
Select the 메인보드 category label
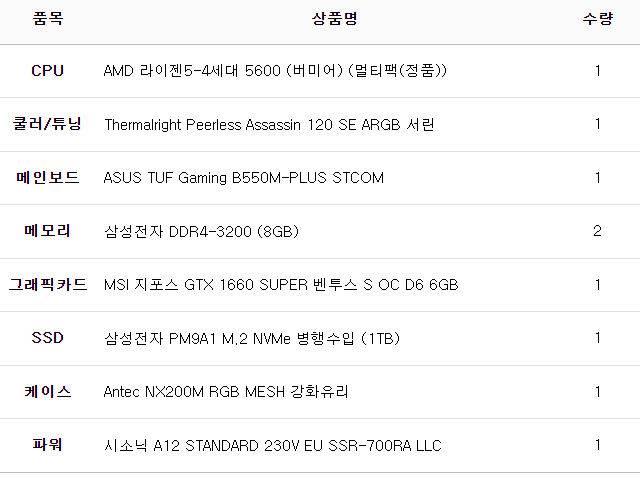click(47, 178)
